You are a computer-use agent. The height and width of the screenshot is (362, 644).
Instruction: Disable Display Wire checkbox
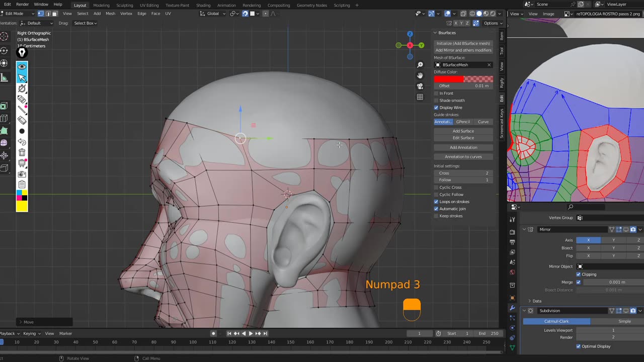click(x=436, y=108)
